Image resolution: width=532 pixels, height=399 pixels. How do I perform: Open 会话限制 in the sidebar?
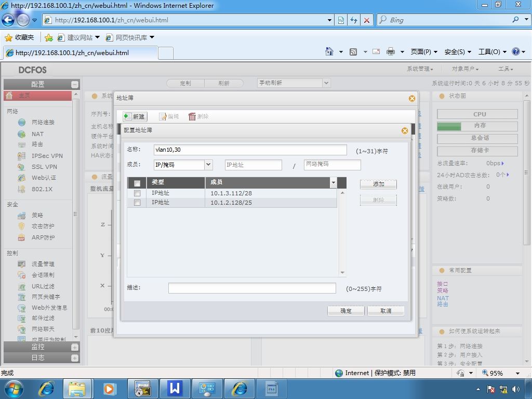click(x=43, y=275)
